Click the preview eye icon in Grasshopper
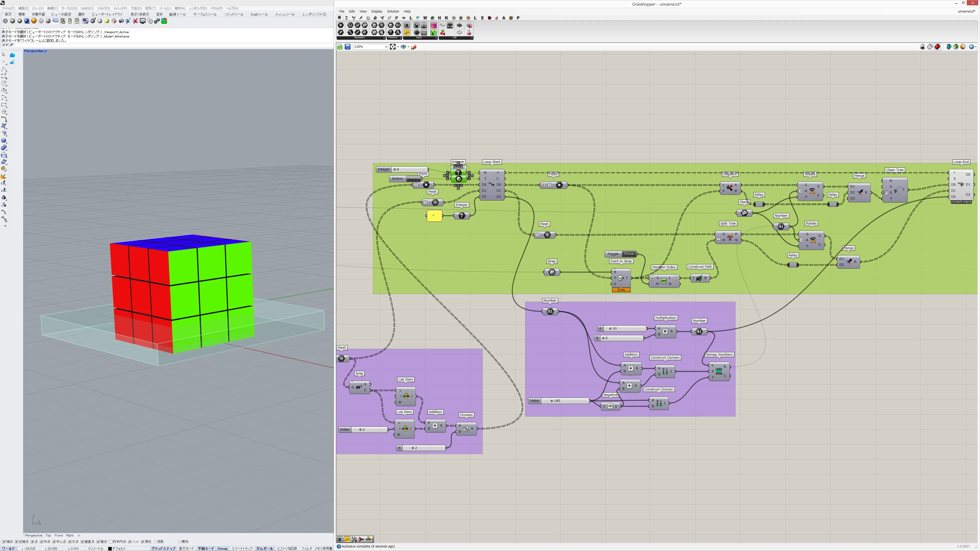 pos(403,47)
